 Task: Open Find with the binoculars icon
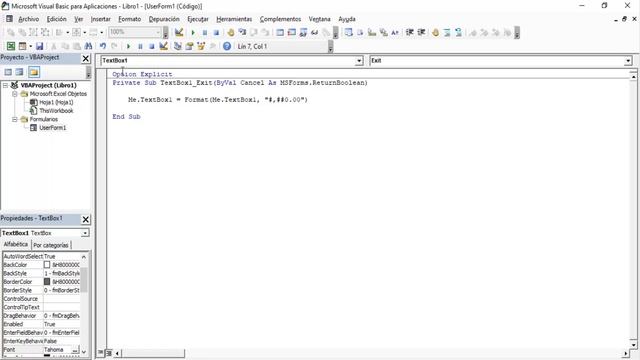[x=88, y=46]
